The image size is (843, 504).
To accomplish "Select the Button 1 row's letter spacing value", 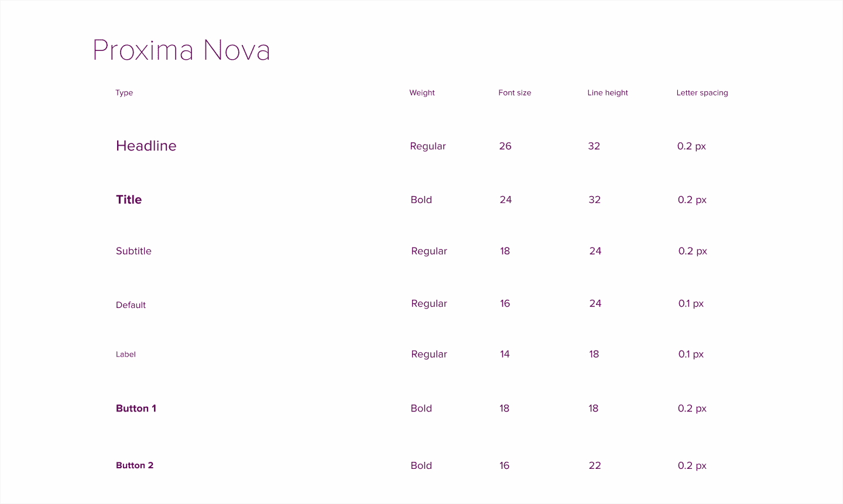I will (692, 409).
